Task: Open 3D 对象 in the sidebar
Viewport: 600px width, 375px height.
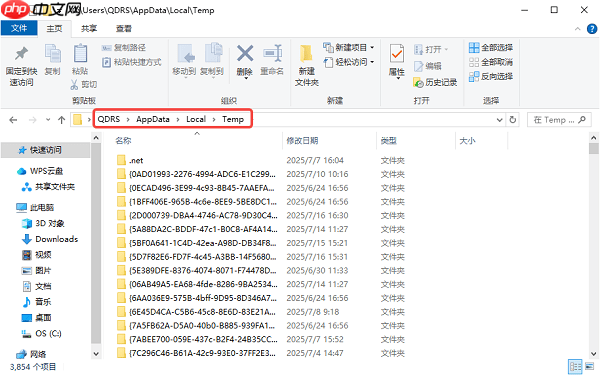Action: [43, 223]
